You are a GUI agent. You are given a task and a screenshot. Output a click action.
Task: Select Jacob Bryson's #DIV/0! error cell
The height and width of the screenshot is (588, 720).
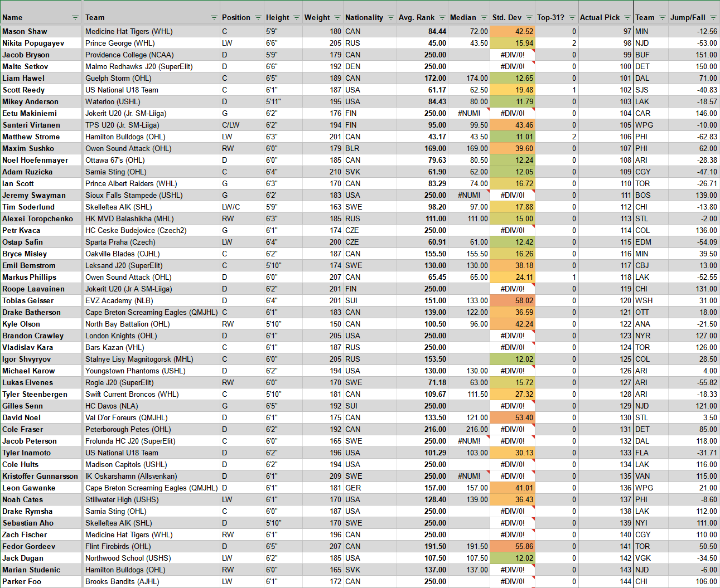point(512,55)
